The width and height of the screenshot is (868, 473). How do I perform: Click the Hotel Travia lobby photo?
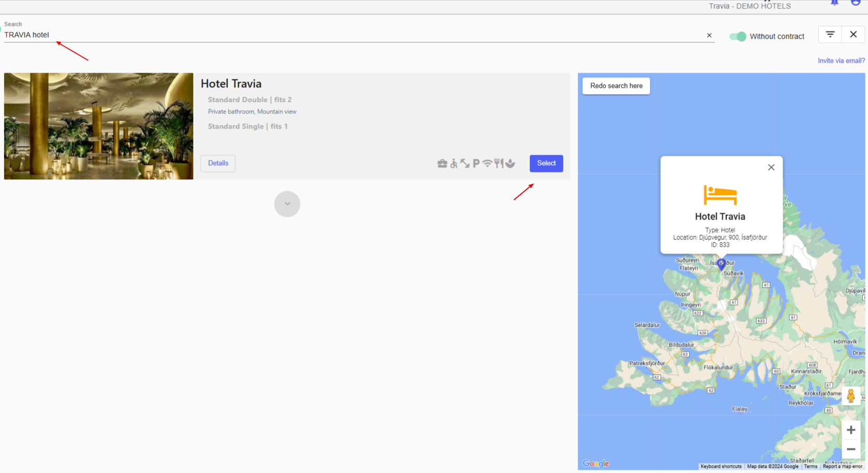(99, 126)
